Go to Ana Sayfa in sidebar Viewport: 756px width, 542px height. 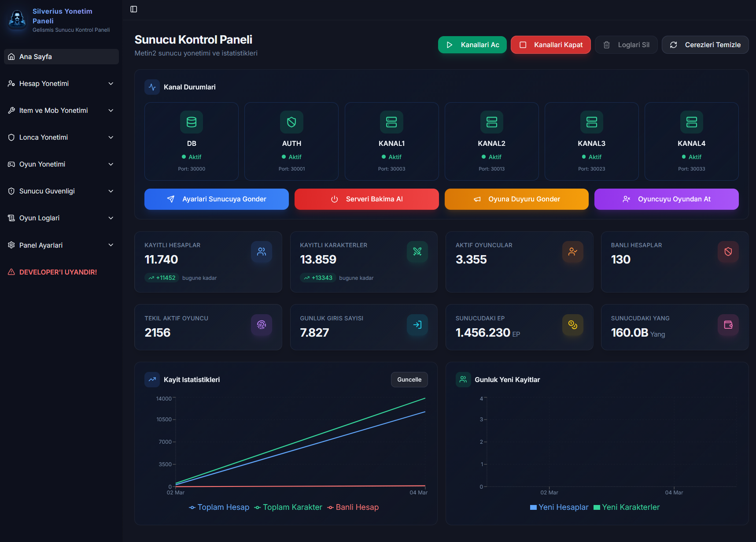coord(61,57)
